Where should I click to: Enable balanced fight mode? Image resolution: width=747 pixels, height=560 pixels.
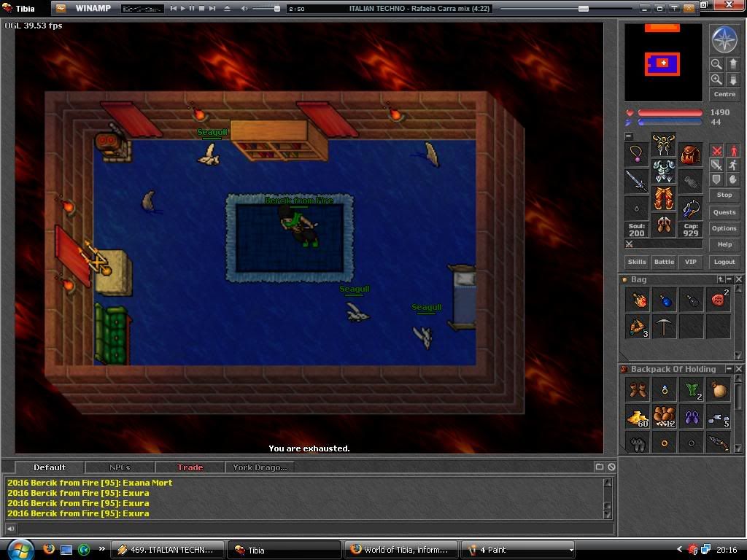pos(716,166)
